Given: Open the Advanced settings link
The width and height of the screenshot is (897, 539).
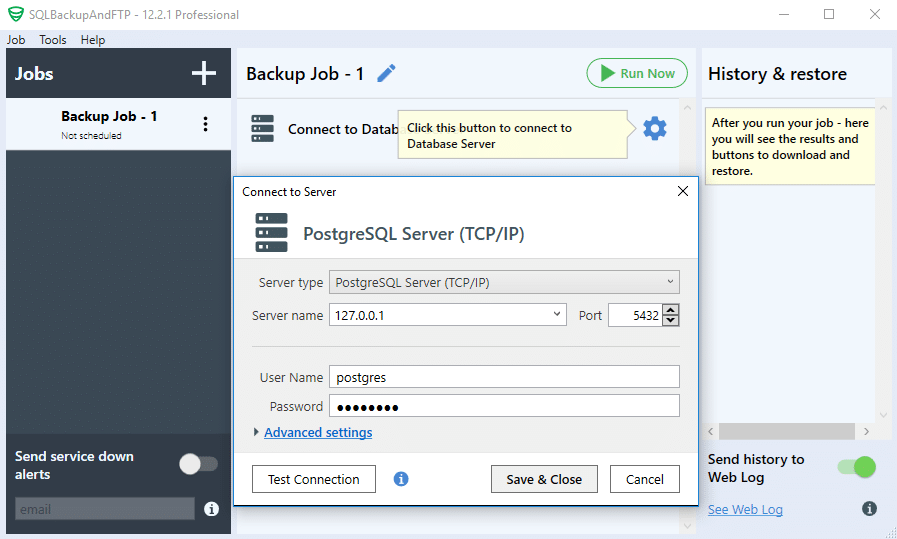Looking at the screenshot, I should (318, 433).
